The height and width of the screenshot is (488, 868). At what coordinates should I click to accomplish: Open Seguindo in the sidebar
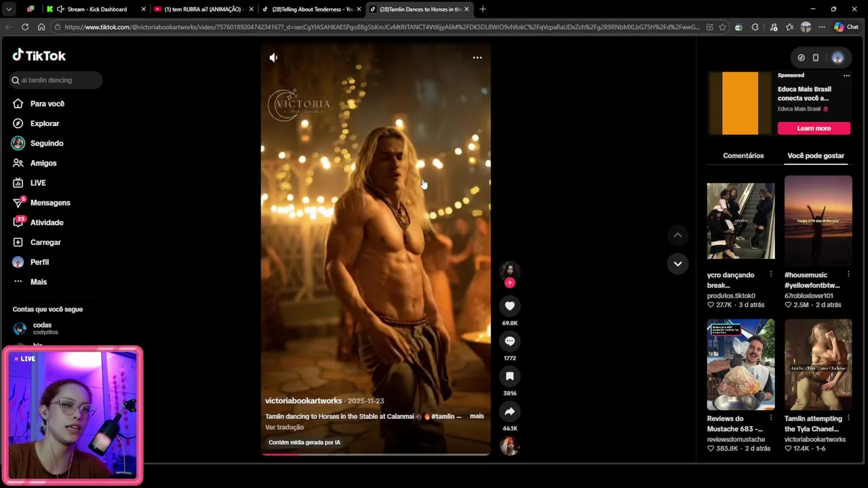[47, 143]
